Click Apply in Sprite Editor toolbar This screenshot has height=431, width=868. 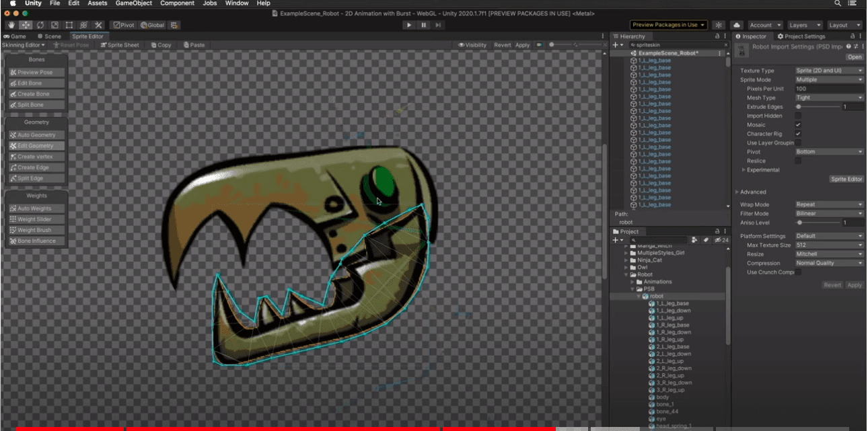tap(523, 45)
